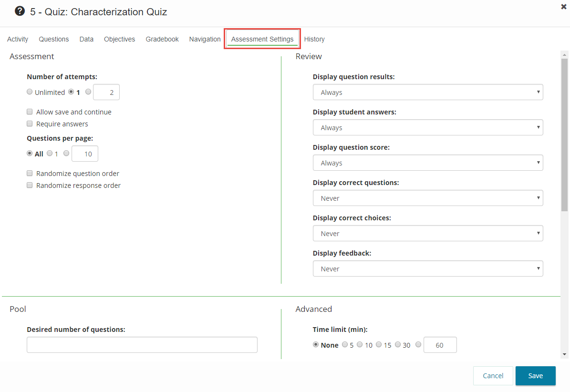The width and height of the screenshot is (570, 392).
Task: Choose 30 minute time limit
Action: click(x=398, y=345)
